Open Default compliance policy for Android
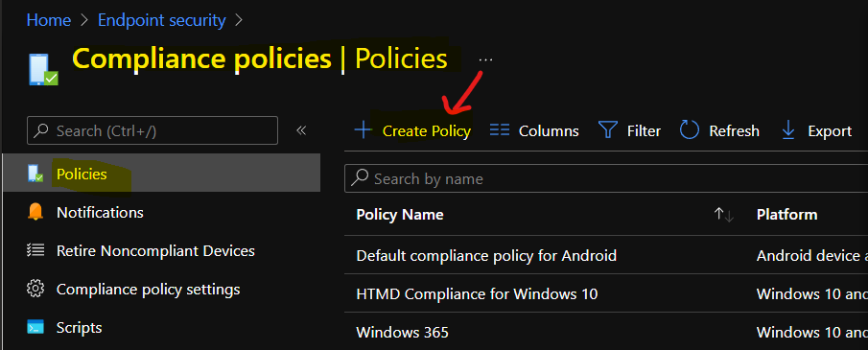Viewport: 868px width, 350px height. [x=486, y=255]
